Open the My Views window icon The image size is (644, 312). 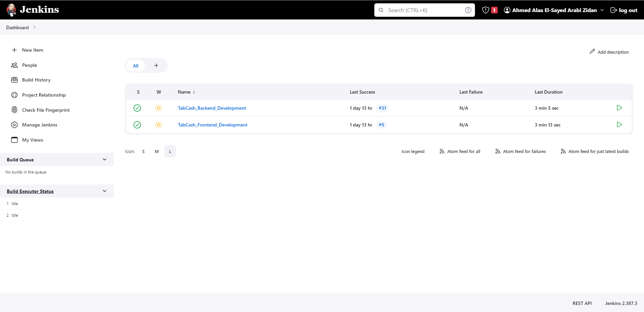(14, 140)
